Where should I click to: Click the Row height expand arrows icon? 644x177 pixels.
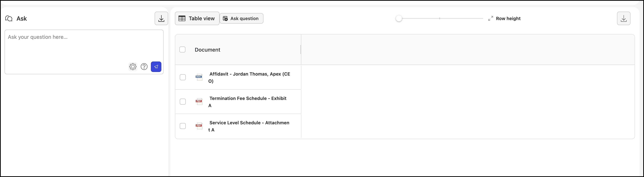click(491, 19)
